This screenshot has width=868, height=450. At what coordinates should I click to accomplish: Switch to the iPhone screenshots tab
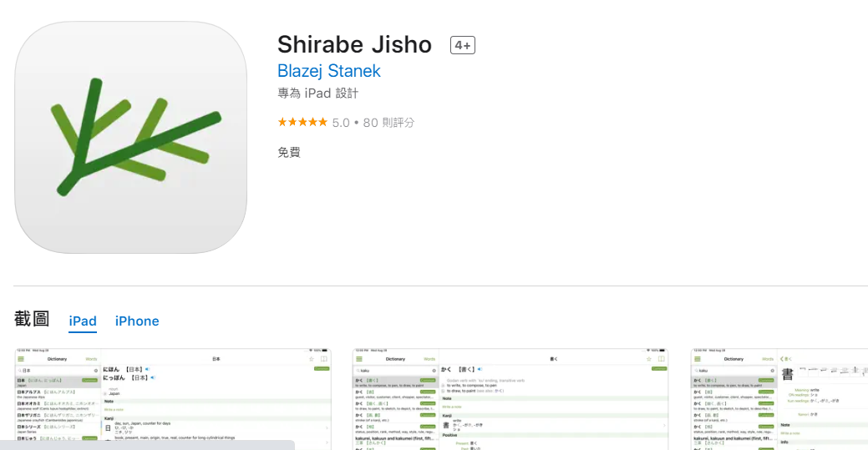pyautogui.click(x=137, y=321)
